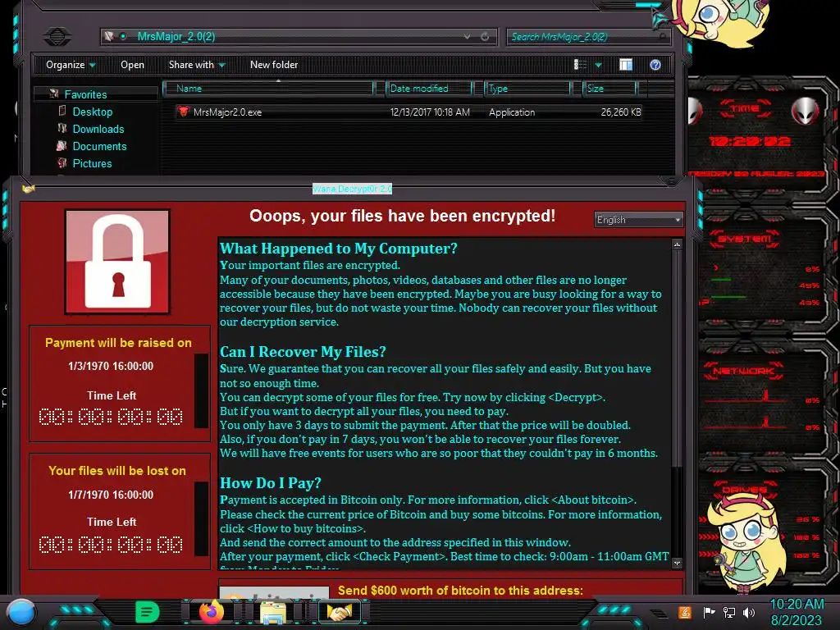
Task: Click 'Send $600 worth of bitcoin' text
Action: [x=460, y=591]
